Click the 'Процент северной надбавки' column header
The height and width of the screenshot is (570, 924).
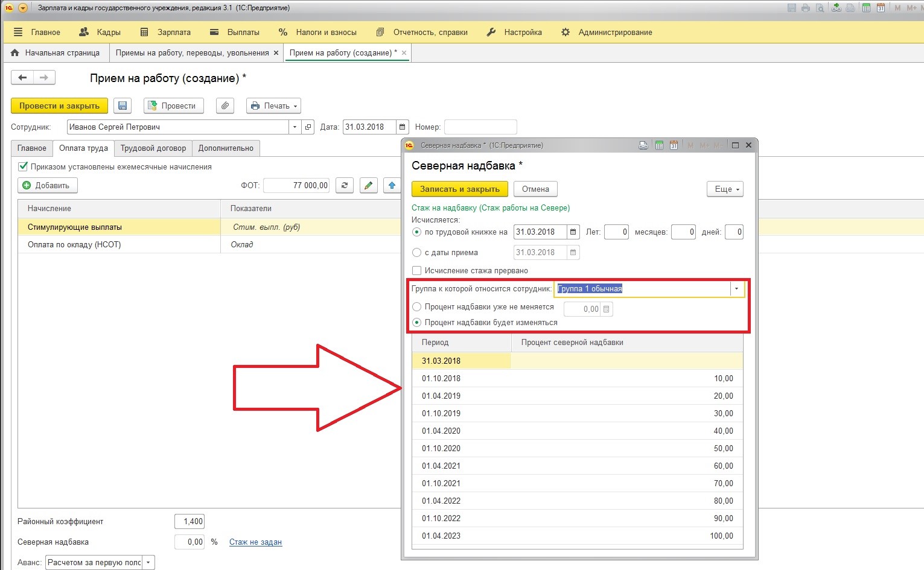pos(627,342)
